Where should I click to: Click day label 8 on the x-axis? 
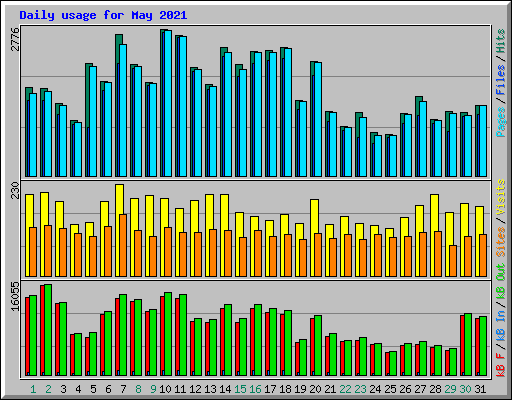[x=138, y=389]
